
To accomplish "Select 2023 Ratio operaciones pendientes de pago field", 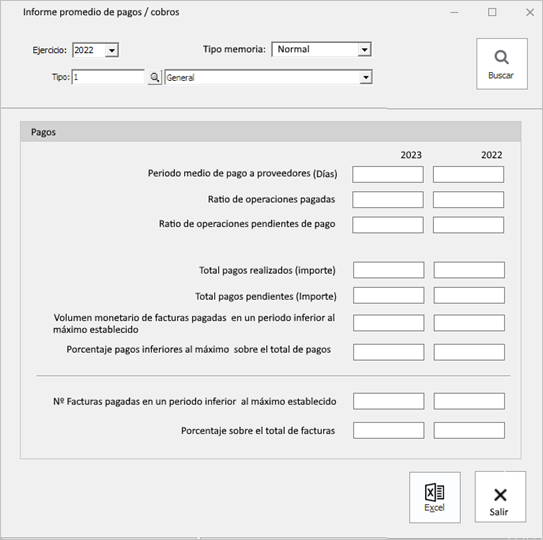I will coord(388,225).
